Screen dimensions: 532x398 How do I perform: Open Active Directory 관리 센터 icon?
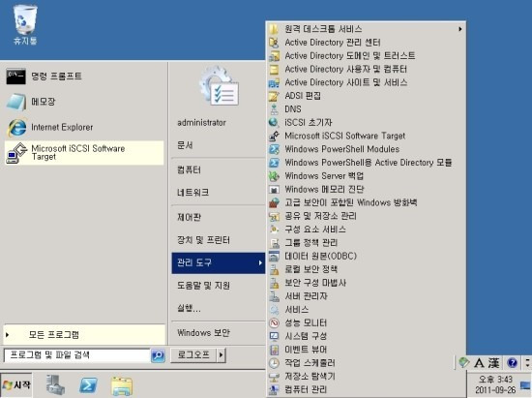tap(274, 43)
